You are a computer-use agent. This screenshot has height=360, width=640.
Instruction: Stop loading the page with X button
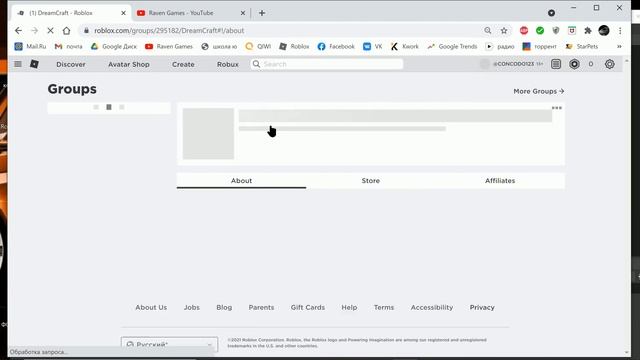(x=51, y=31)
